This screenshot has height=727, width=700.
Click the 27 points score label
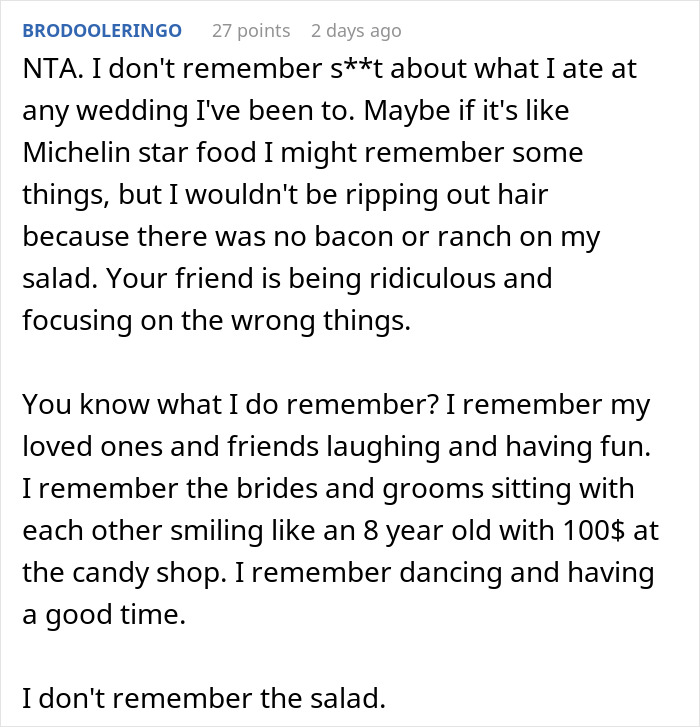click(x=251, y=31)
